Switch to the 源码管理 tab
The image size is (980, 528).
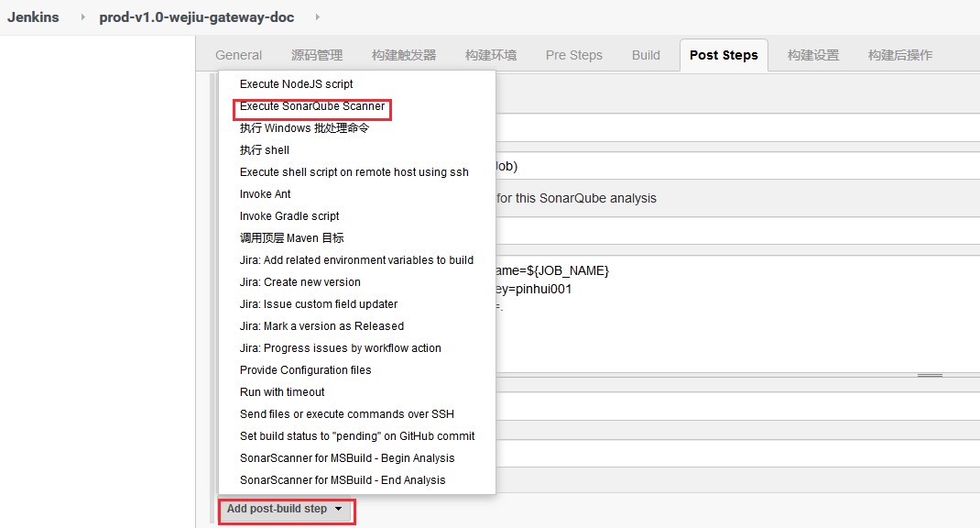317,55
